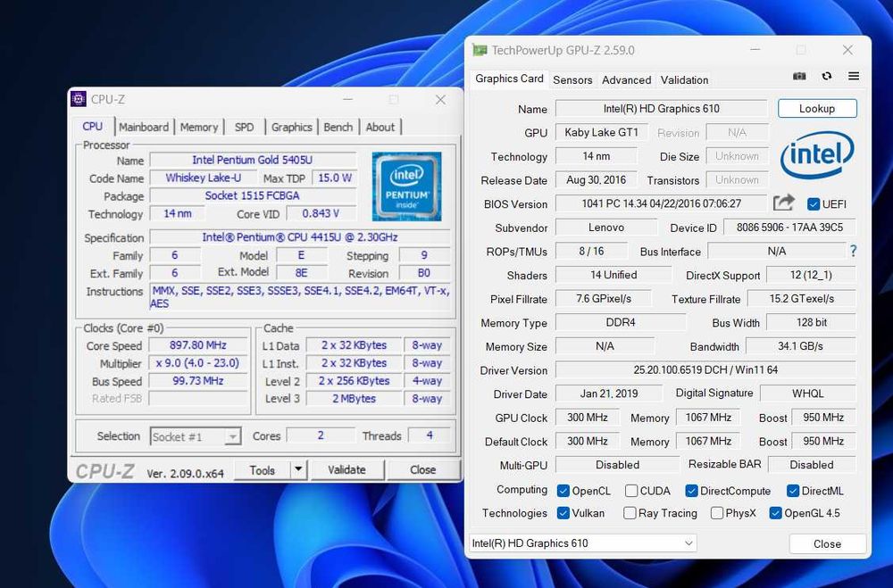Click the Bandwidth value 34.1 GB/s
The height and width of the screenshot is (588, 893).
800,345
